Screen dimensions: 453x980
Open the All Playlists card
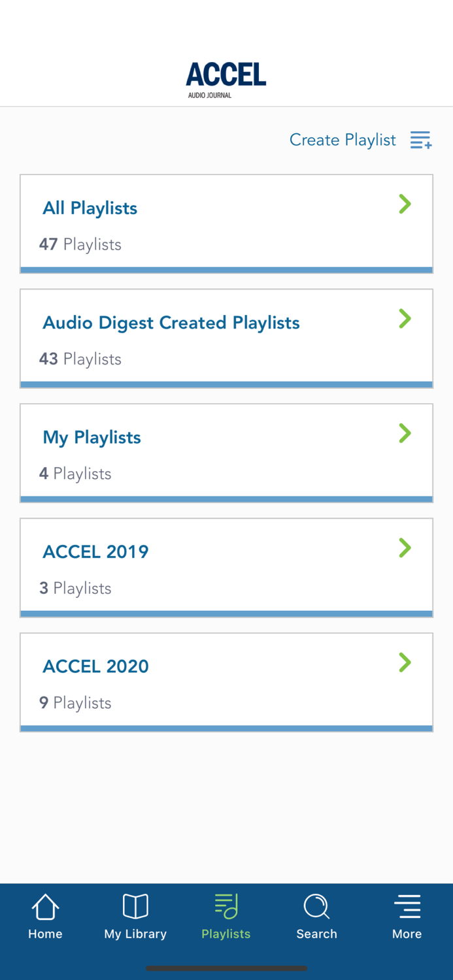226,222
